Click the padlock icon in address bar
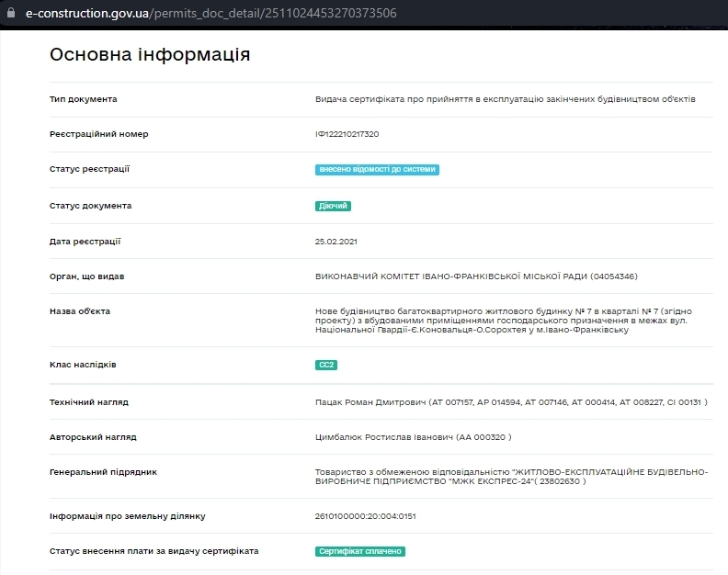The width and height of the screenshot is (728, 575). coord(11,13)
